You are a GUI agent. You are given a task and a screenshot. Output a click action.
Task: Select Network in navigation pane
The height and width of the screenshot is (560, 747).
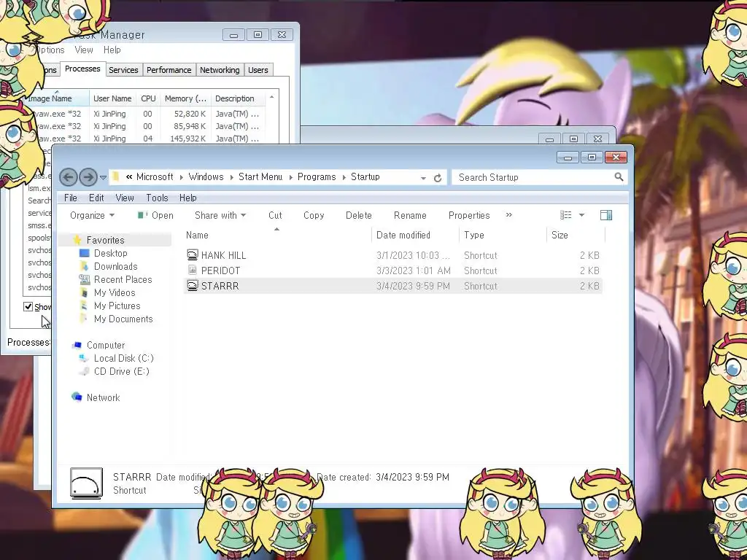click(x=103, y=397)
